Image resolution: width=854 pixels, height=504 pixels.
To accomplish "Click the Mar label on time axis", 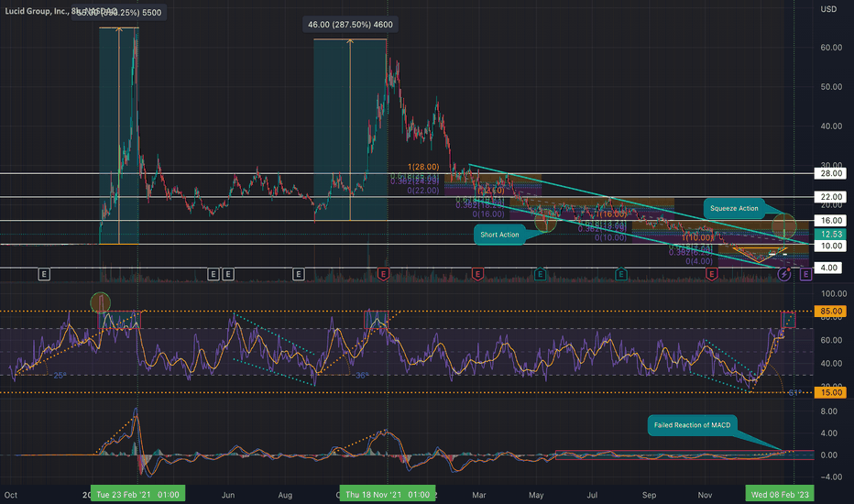I will coord(478,495).
